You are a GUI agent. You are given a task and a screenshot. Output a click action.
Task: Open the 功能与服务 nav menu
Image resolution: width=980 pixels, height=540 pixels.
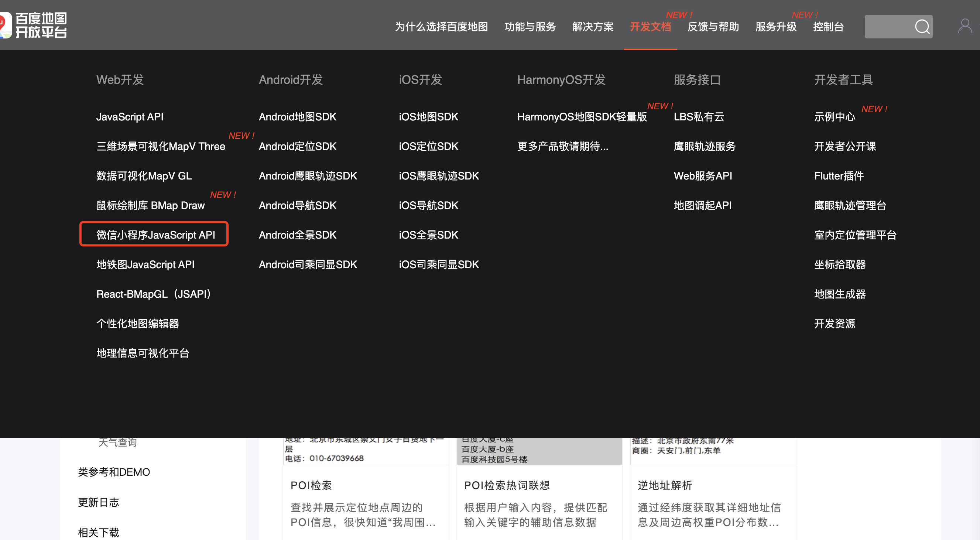[530, 27]
